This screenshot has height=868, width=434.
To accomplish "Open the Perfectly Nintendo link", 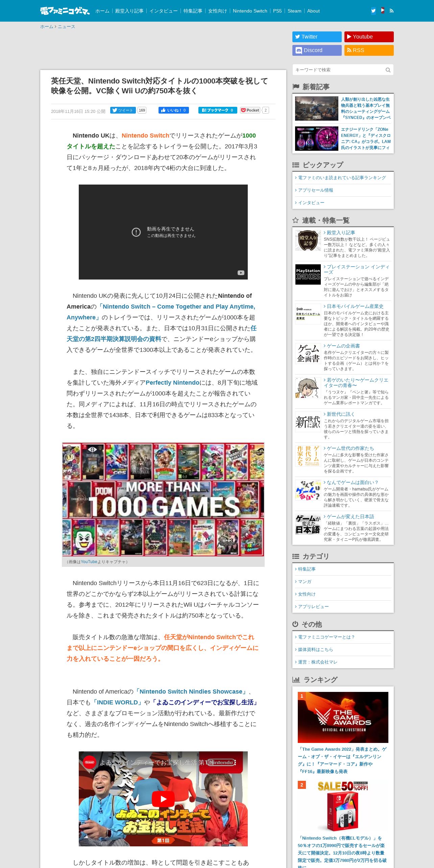I will pyautogui.click(x=172, y=383).
